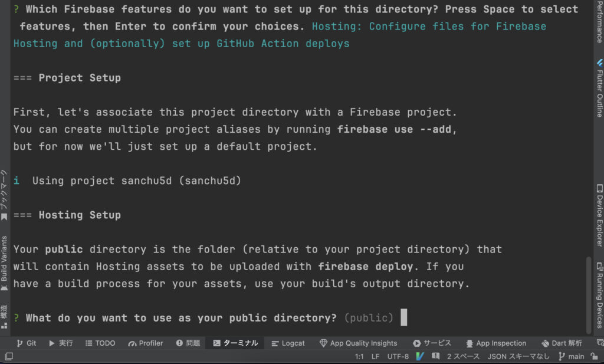Open the main Git branch dropdown
The width and height of the screenshot is (604, 364).
[572, 356]
